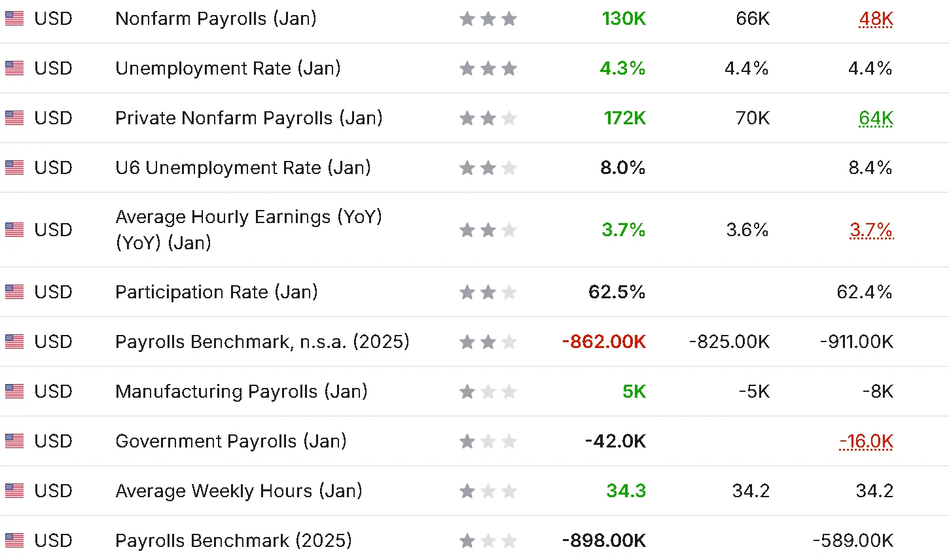The width and height of the screenshot is (949, 560).
Task: Click the star rating for Manufacturing Payrolls
Action: (x=488, y=391)
